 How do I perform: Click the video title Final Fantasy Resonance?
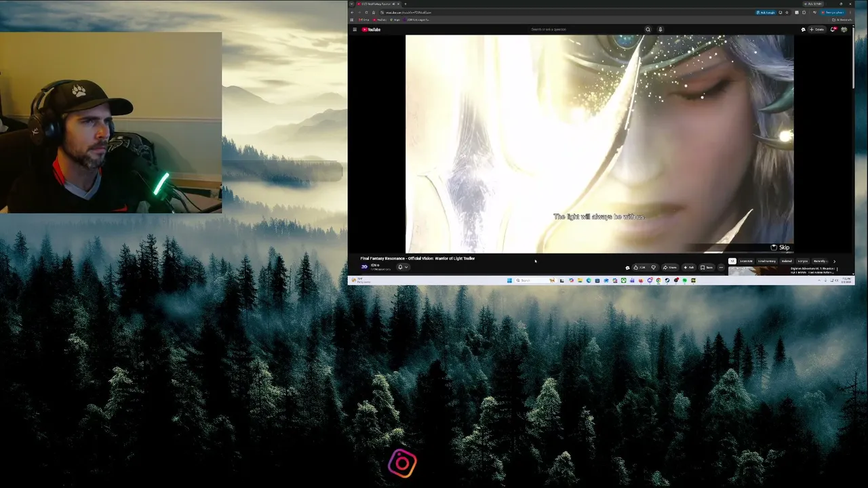[418, 258]
